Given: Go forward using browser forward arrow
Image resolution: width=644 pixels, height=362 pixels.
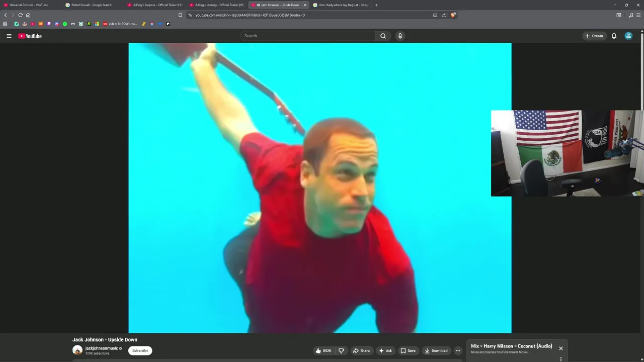Looking at the screenshot, I should coord(13,15).
